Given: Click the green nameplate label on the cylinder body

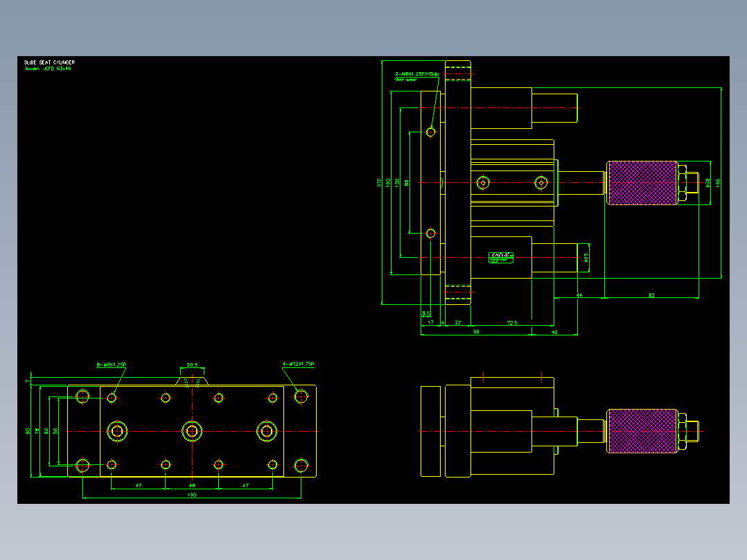Looking at the screenshot, I should pos(501,258).
